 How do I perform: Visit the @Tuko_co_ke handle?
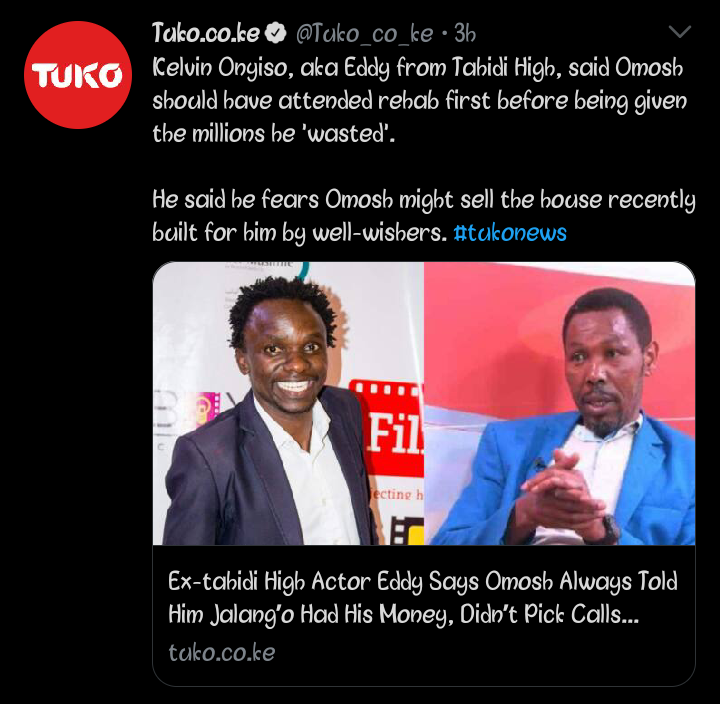(364, 34)
